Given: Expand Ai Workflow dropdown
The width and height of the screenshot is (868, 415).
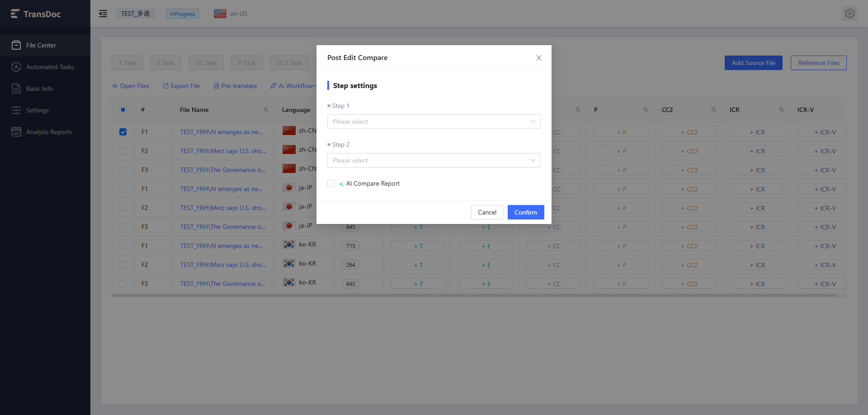Looking at the screenshot, I should click(x=293, y=86).
